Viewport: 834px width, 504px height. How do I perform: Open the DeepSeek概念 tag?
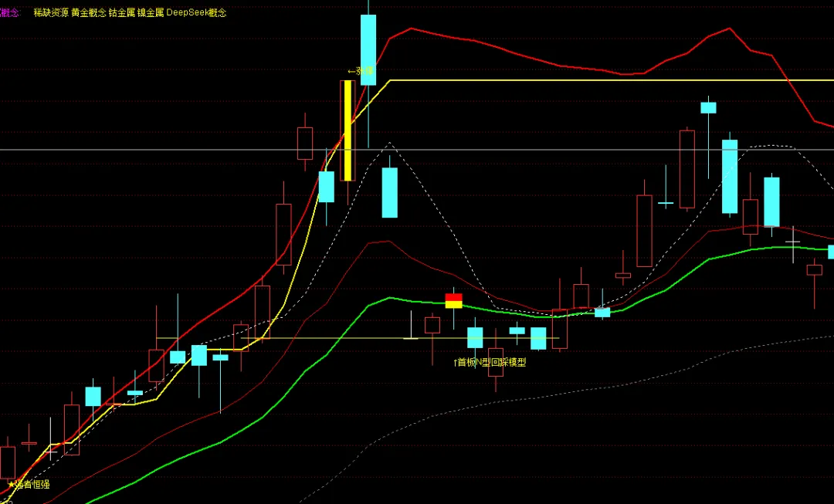coord(196,13)
